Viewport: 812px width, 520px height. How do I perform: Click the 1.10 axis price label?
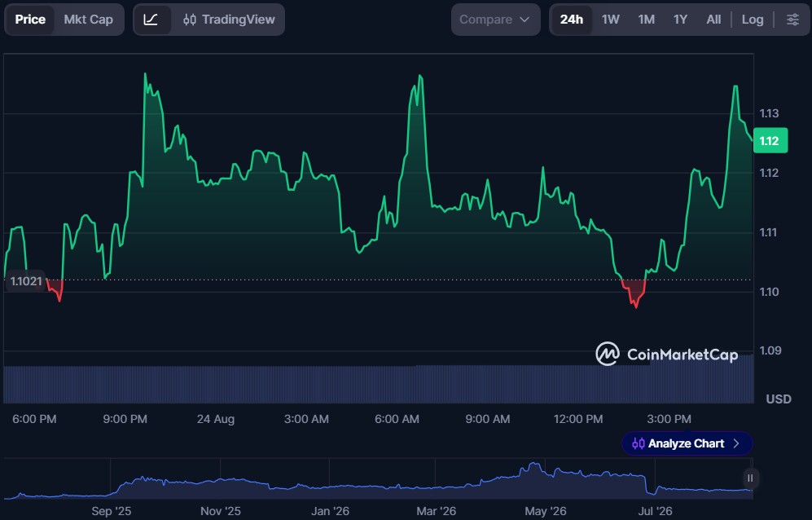(769, 292)
